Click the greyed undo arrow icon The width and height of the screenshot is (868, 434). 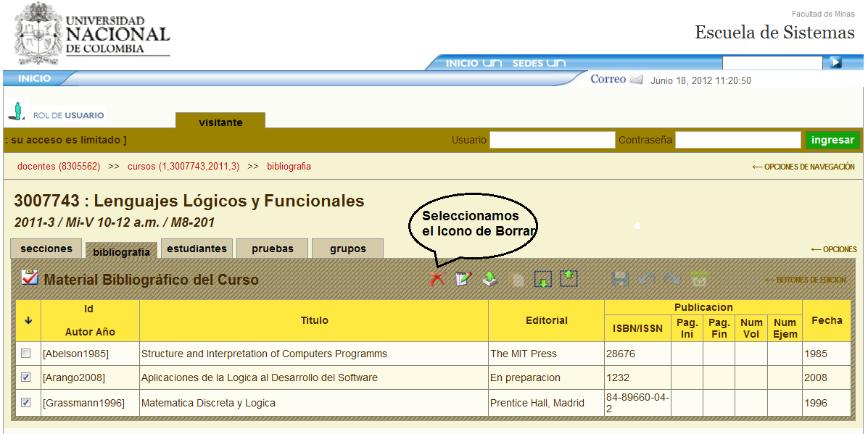646,279
